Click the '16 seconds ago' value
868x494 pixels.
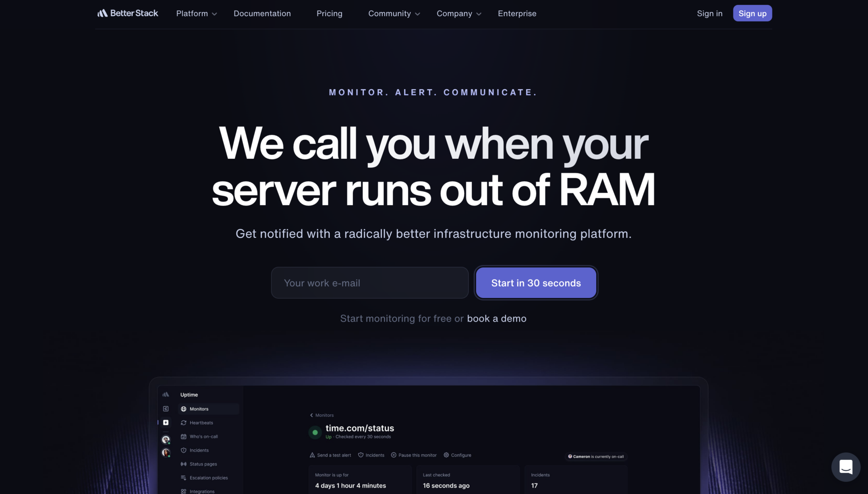(x=446, y=486)
